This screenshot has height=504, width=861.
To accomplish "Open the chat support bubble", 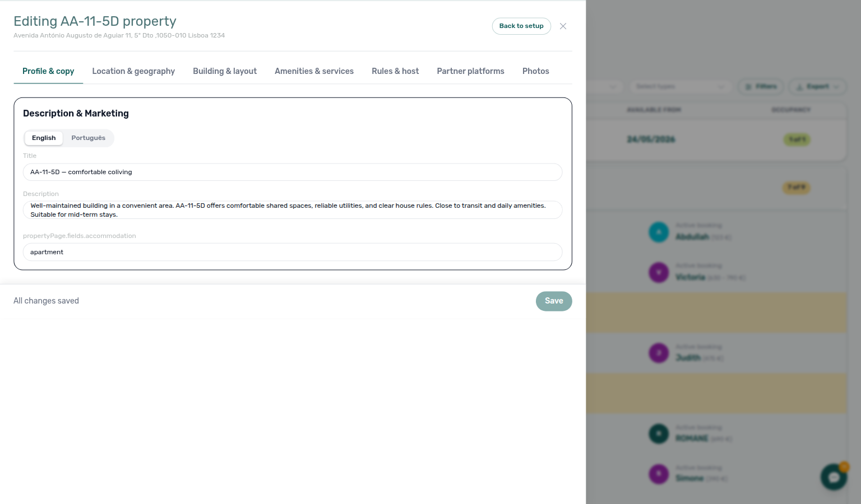I will tap(834, 477).
